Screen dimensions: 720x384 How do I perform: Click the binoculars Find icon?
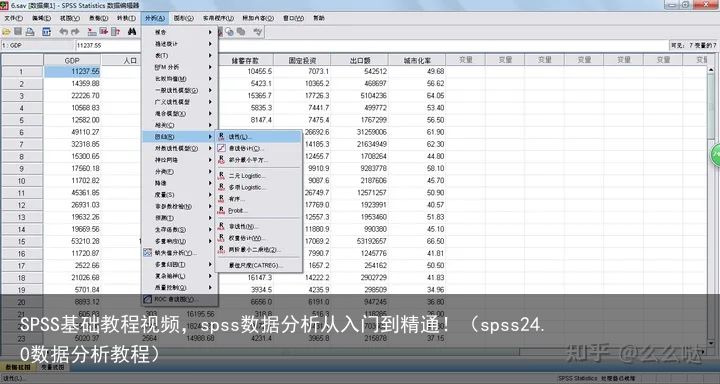[x=132, y=32]
